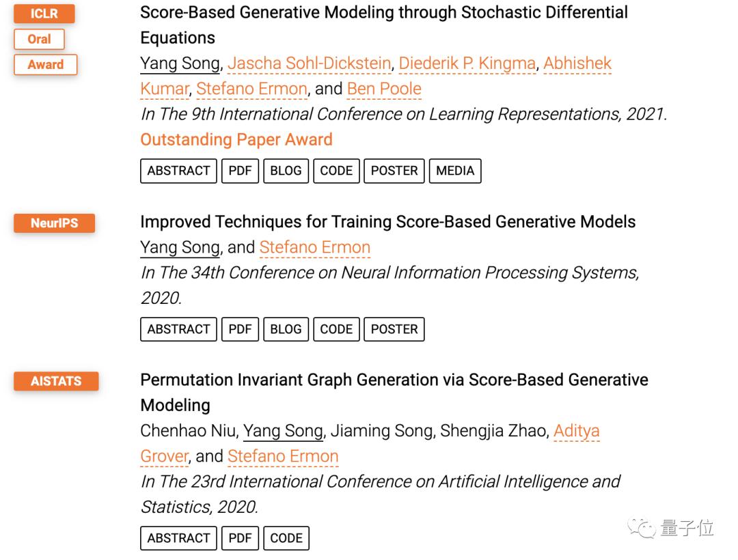Click the Oral tag badge
The image size is (738, 560).
pos(39,39)
